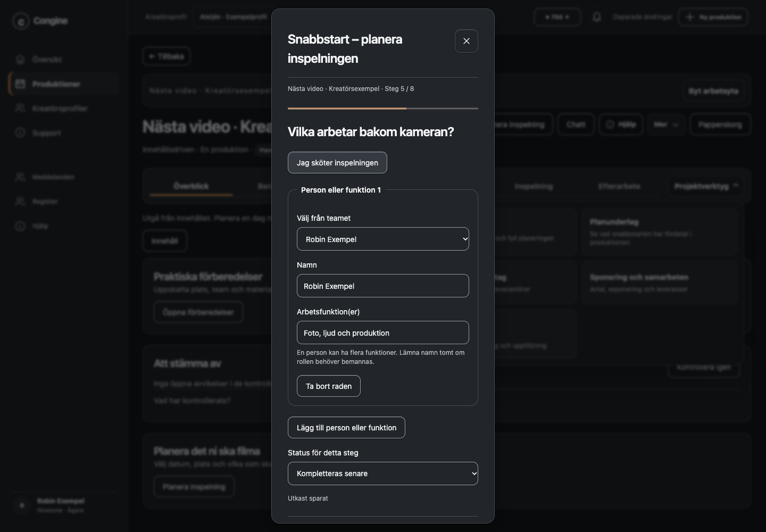This screenshot has height=532, width=766.
Task: Remove the row with 'Ta bort raden'
Action: coord(329,386)
